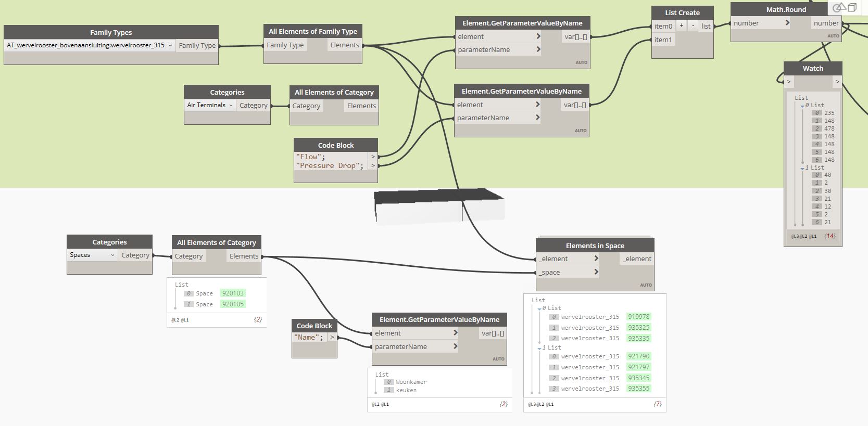Screen dimensions: 868x426
Task: Select value 40 in the Watch list
Action: tap(828, 175)
